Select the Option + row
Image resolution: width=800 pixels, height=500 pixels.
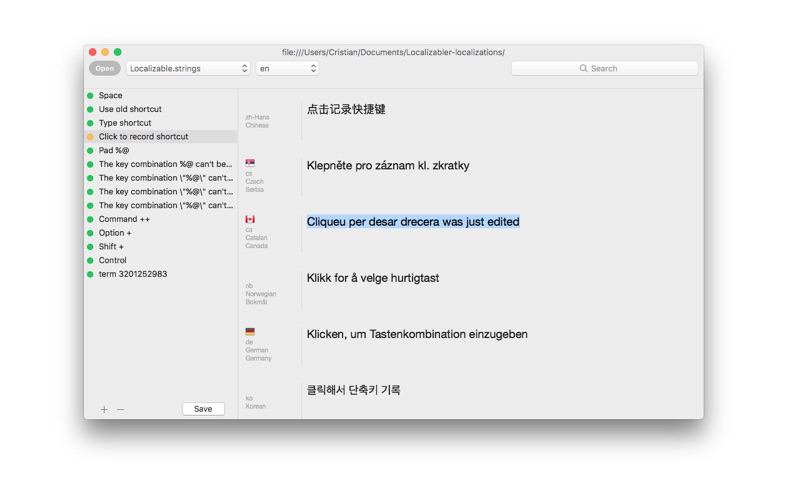pos(161,233)
